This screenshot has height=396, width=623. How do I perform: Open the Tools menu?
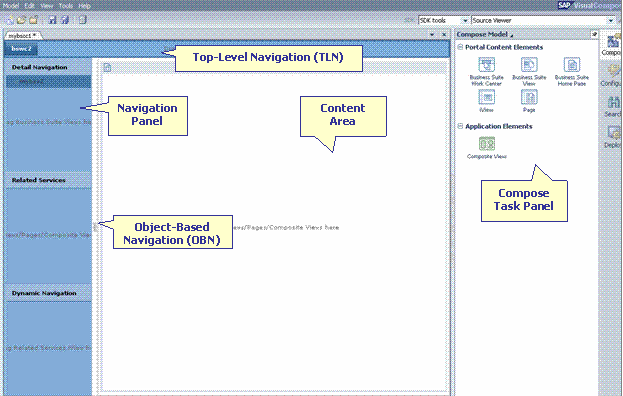tap(66, 6)
